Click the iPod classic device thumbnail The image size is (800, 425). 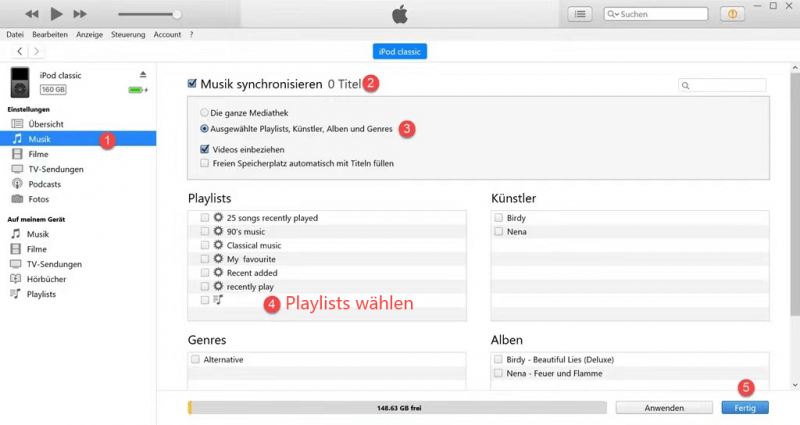click(20, 82)
